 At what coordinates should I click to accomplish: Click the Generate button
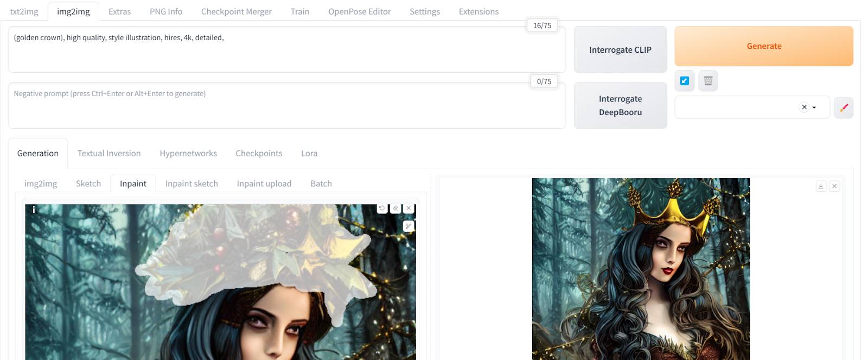(764, 46)
